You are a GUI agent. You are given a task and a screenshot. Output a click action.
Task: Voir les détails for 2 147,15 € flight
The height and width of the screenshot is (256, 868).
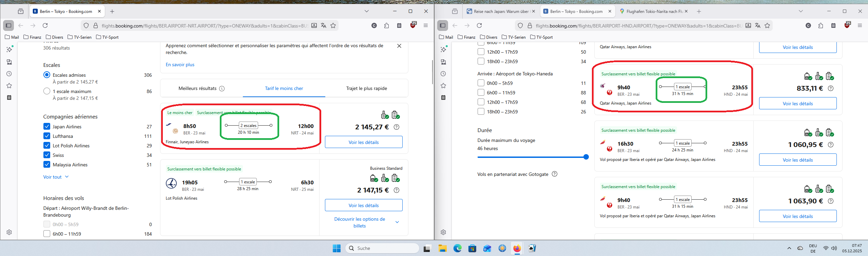click(x=364, y=205)
